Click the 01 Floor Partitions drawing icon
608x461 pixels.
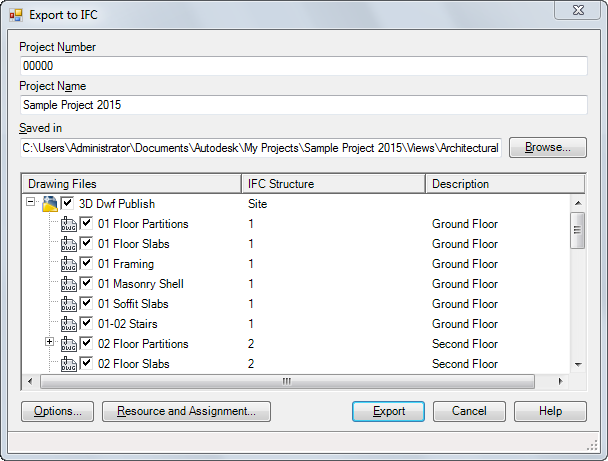tap(69, 224)
